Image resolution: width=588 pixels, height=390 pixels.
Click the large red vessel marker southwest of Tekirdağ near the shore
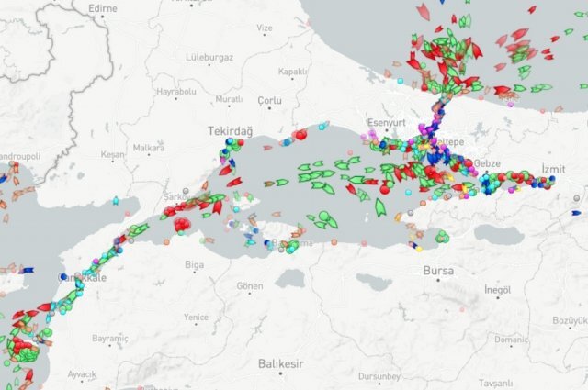coord(225,170)
